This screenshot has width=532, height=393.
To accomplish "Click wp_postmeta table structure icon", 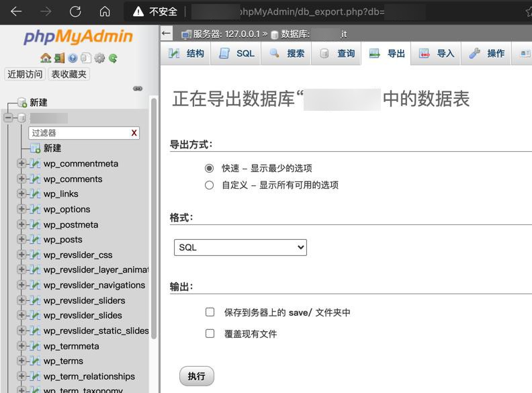I will [35, 224].
